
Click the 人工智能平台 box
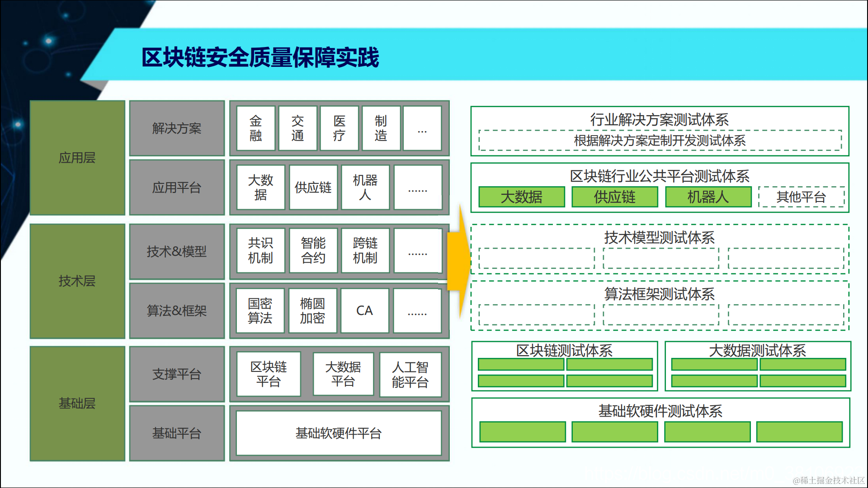410,375
